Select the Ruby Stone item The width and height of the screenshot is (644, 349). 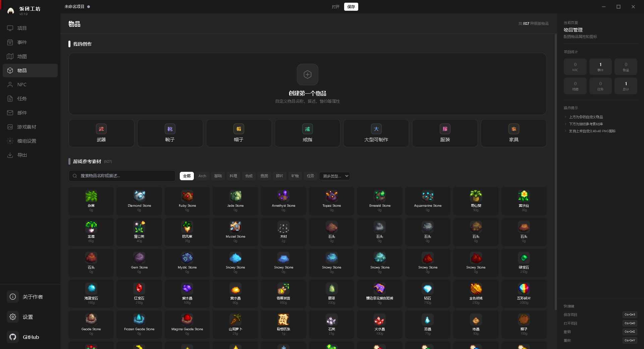click(187, 201)
